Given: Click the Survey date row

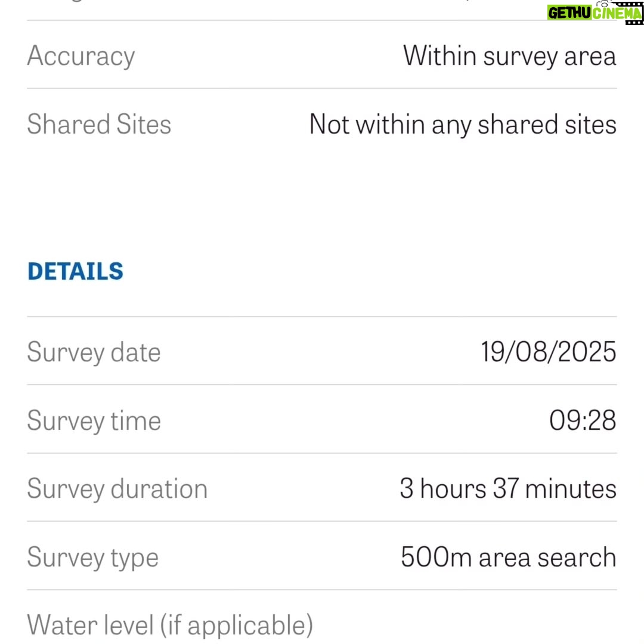Looking at the screenshot, I should [x=322, y=351].
